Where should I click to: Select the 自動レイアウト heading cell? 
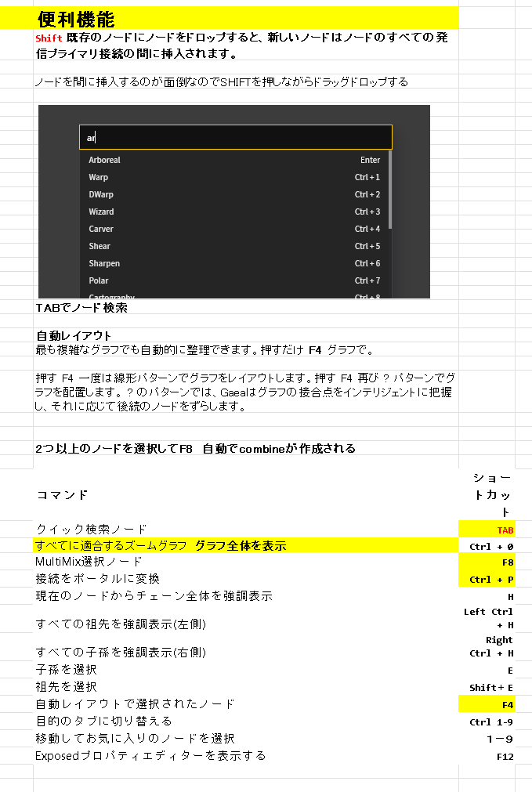coord(246,335)
